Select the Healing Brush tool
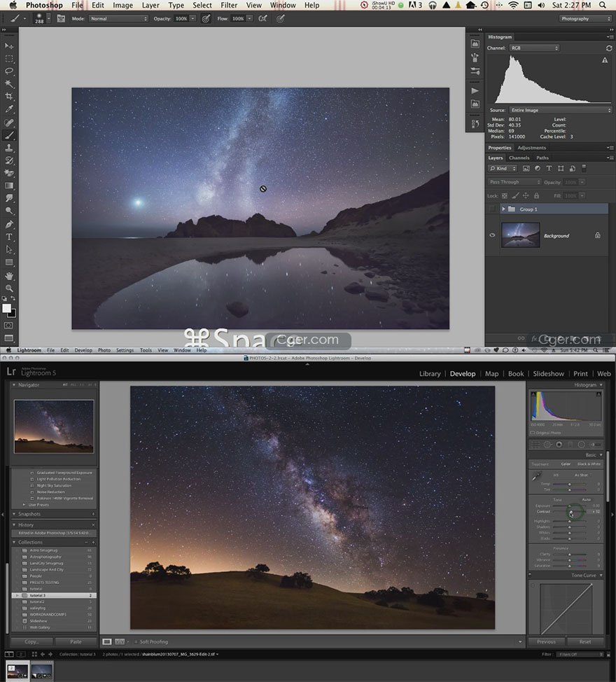 pos(8,123)
